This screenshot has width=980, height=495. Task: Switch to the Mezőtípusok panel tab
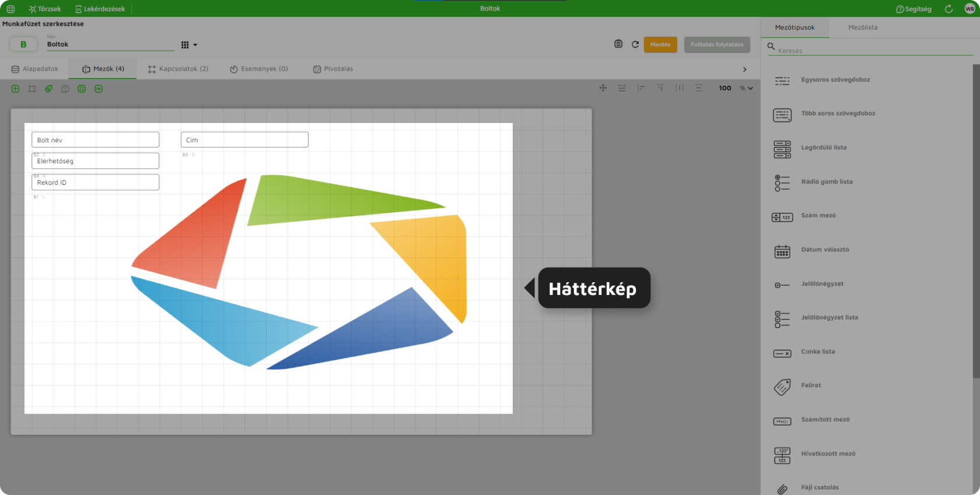(794, 27)
